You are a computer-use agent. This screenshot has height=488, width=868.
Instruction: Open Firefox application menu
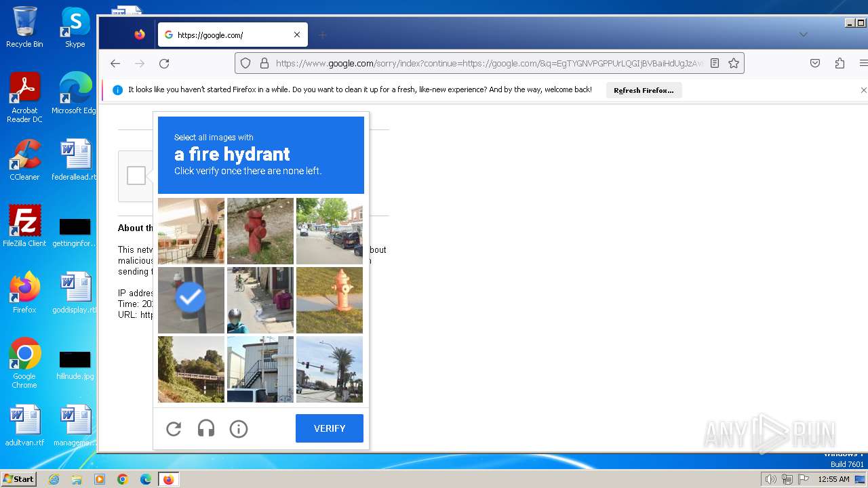(x=863, y=63)
